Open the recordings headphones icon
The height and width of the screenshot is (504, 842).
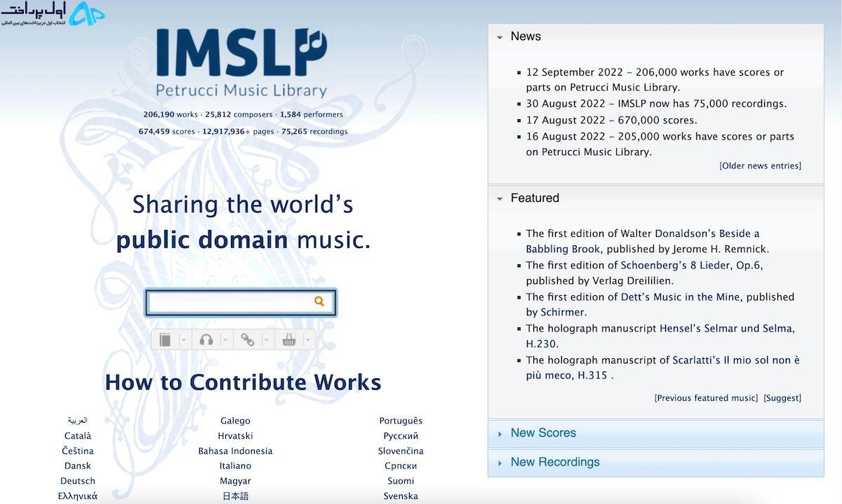[x=206, y=340]
